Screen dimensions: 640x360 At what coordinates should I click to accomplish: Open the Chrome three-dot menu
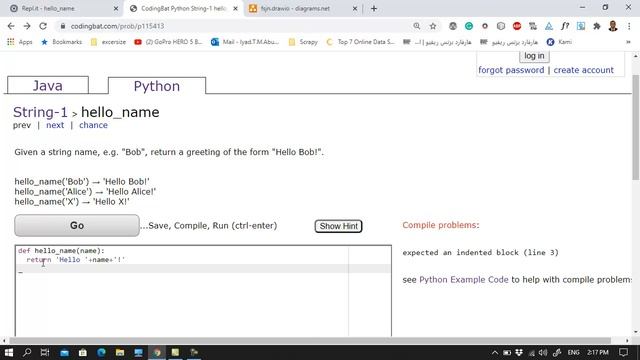click(x=629, y=26)
